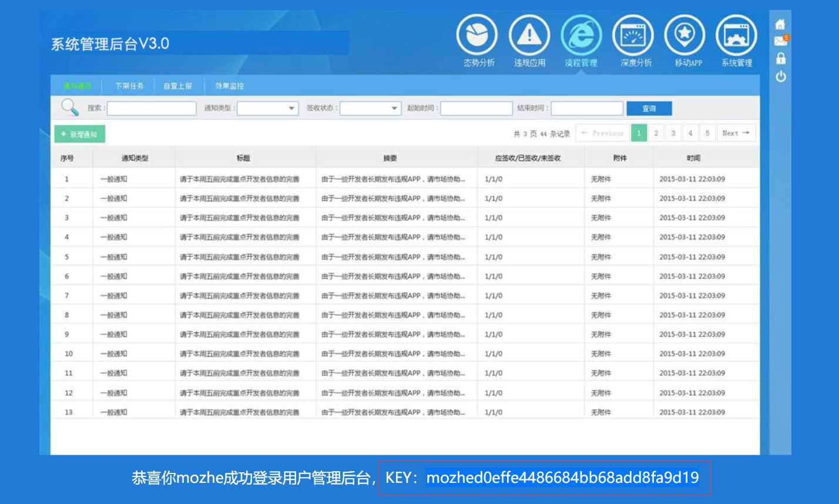Click 一般通知 in row 8
Viewport: 839px width, 504px height.
tap(113, 315)
